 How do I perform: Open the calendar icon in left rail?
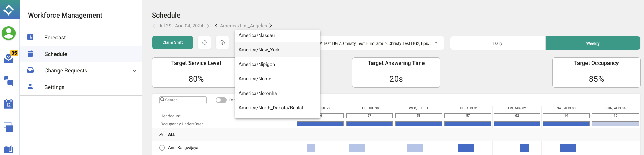click(x=9, y=104)
